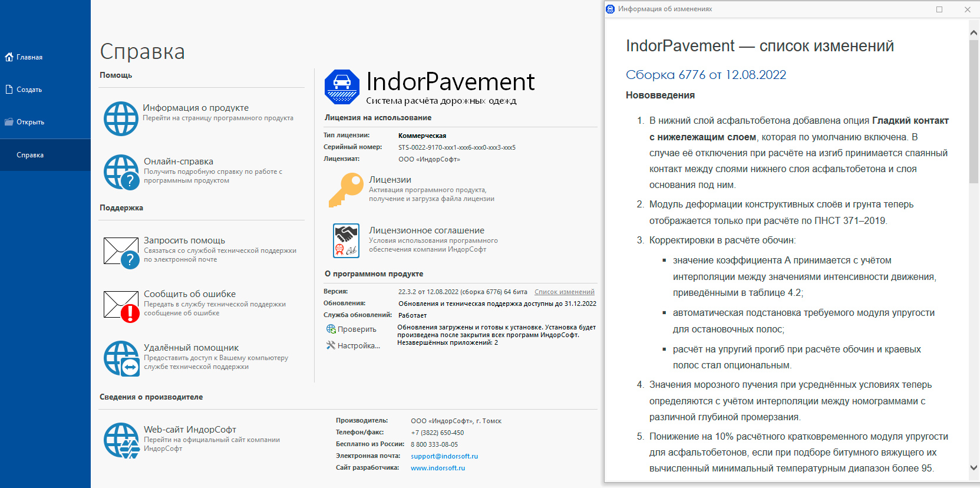The height and width of the screenshot is (488, 980).
Task: Click the tools icon beside Настройка
Action: click(x=331, y=345)
